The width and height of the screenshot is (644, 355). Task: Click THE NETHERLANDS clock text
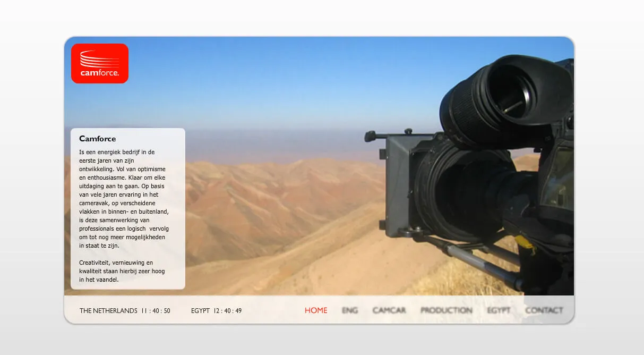125,311
